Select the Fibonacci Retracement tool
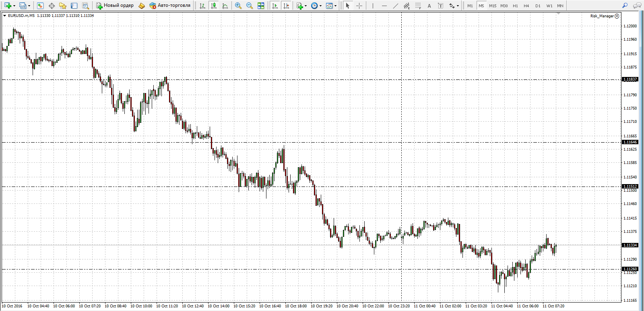Screen dimensions: 644x311 click(418, 6)
